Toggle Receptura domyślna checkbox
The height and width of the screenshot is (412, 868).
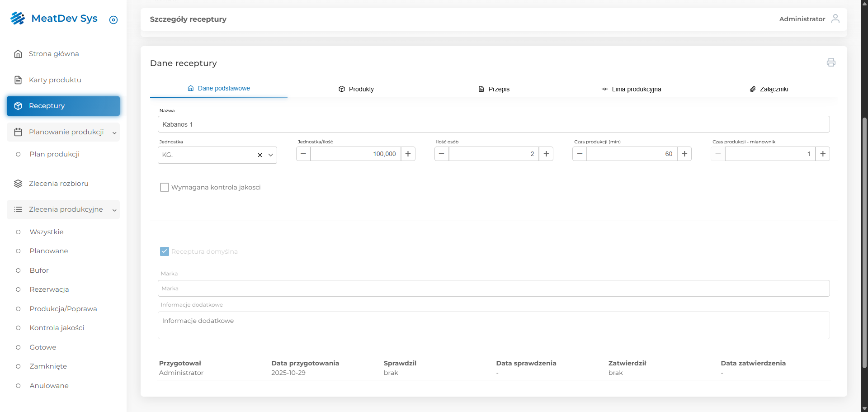[x=165, y=251]
